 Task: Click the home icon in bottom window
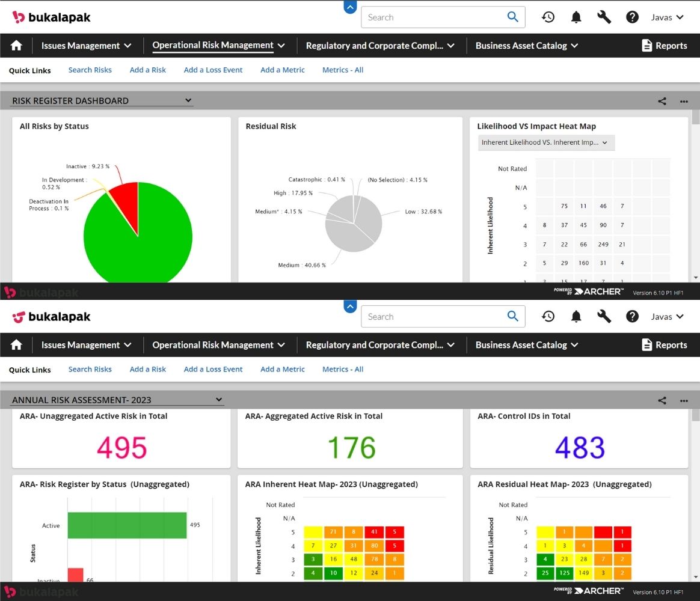coord(16,345)
